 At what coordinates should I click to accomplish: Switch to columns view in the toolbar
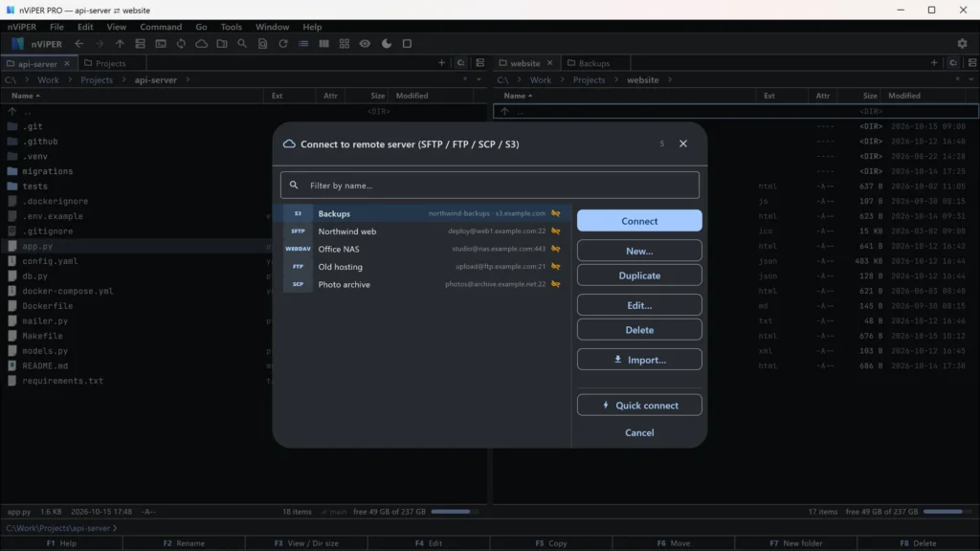323,44
